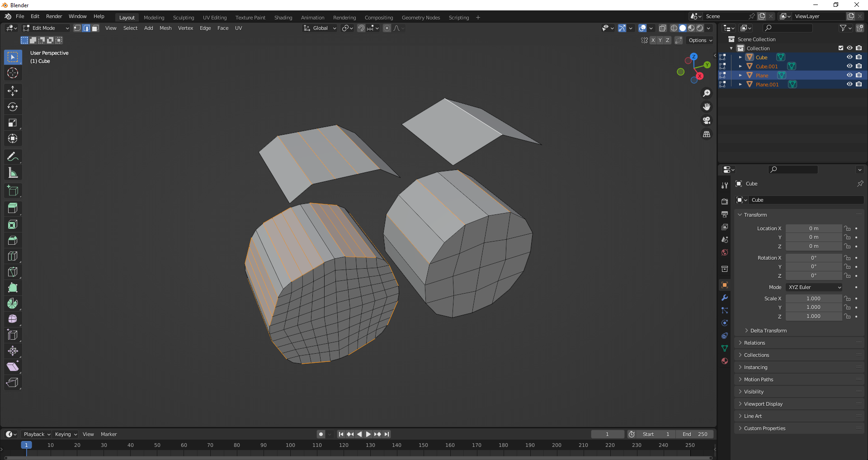The width and height of the screenshot is (868, 460).
Task: Click the camera view icon
Action: pyautogui.click(x=707, y=120)
